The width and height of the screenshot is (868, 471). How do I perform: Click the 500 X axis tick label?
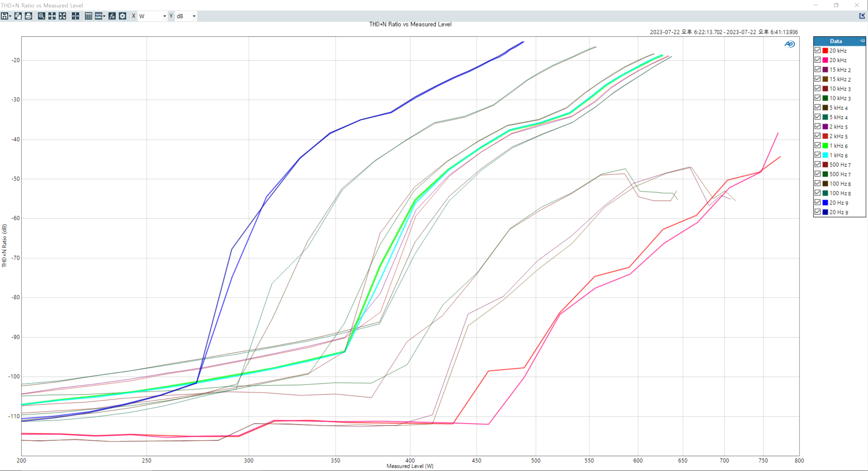coord(536,460)
